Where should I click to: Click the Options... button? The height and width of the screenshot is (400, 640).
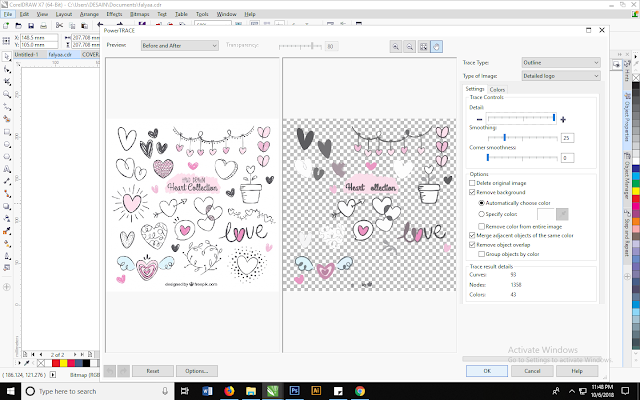[x=195, y=370]
